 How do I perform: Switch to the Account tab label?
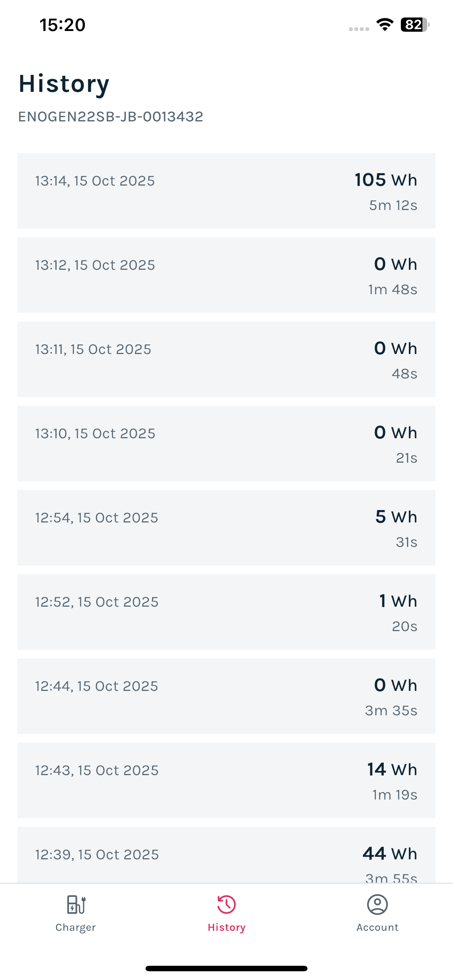(377, 927)
